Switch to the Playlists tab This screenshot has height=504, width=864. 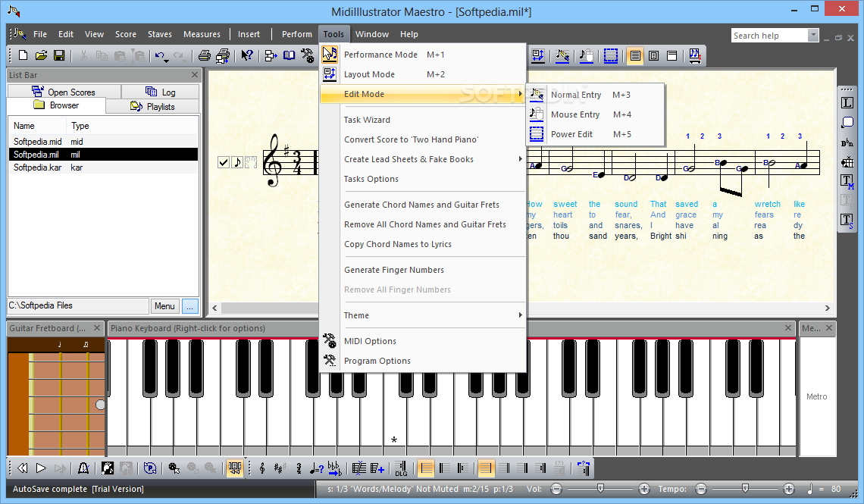(x=152, y=106)
